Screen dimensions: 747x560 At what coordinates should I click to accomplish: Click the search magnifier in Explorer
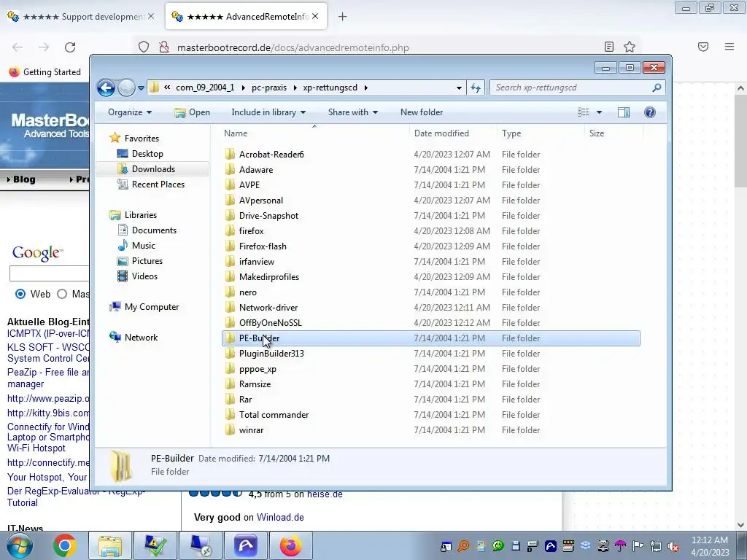[x=657, y=87]
